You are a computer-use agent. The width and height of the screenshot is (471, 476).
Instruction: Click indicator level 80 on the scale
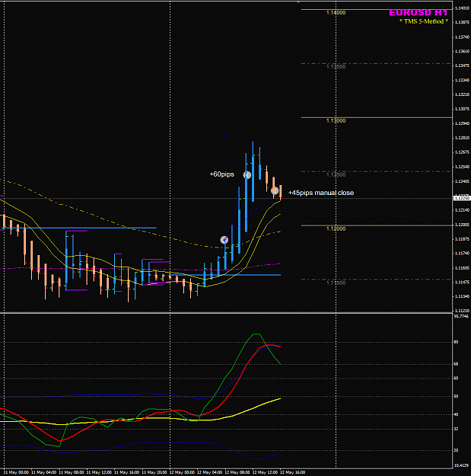[x=456, y=342]
